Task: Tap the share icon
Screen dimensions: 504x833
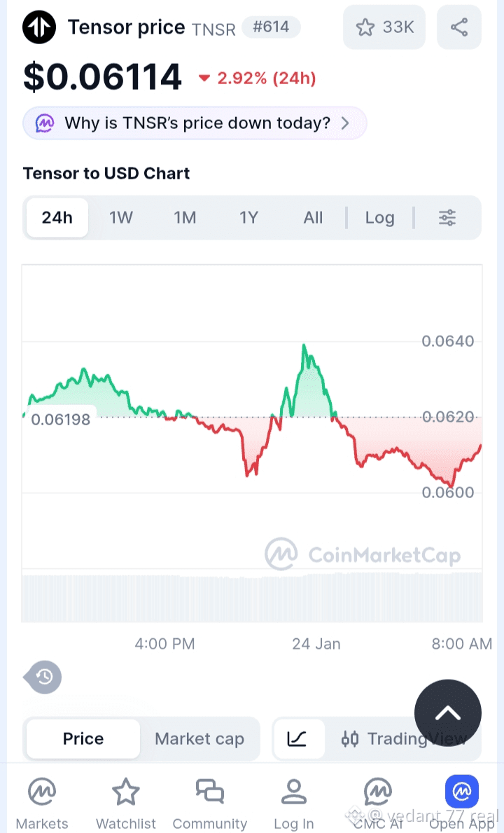Action: tap(459, 27)
